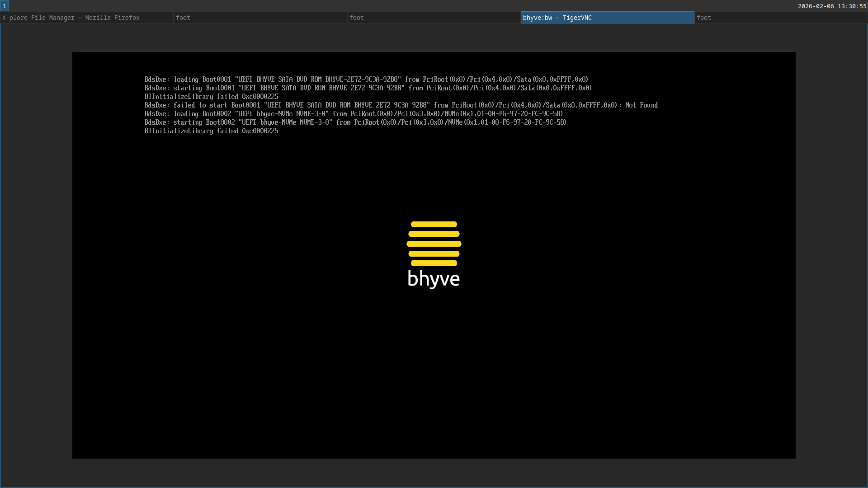Screen dimensions: 868x488
Task: Click the "Not Found" text in the boot log
Action: pos(641,105)
